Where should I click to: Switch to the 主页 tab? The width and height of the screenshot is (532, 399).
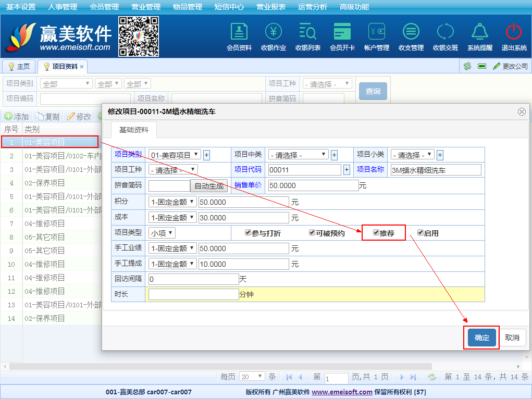tap(19, 67)
